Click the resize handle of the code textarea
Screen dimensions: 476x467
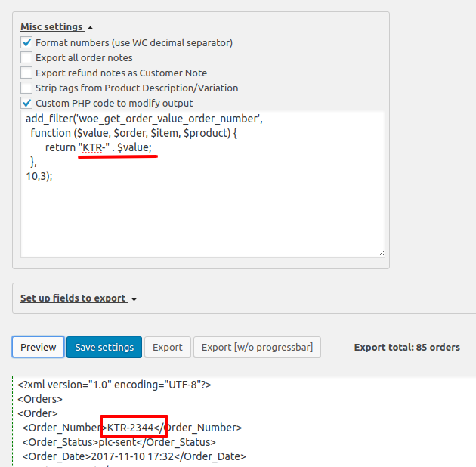[380, 253]
